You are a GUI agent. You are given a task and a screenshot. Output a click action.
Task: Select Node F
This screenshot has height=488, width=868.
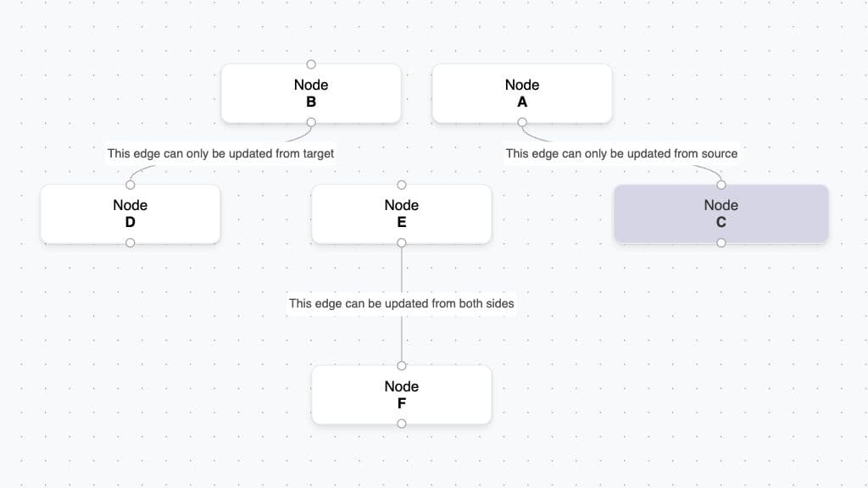click(402, 395)
